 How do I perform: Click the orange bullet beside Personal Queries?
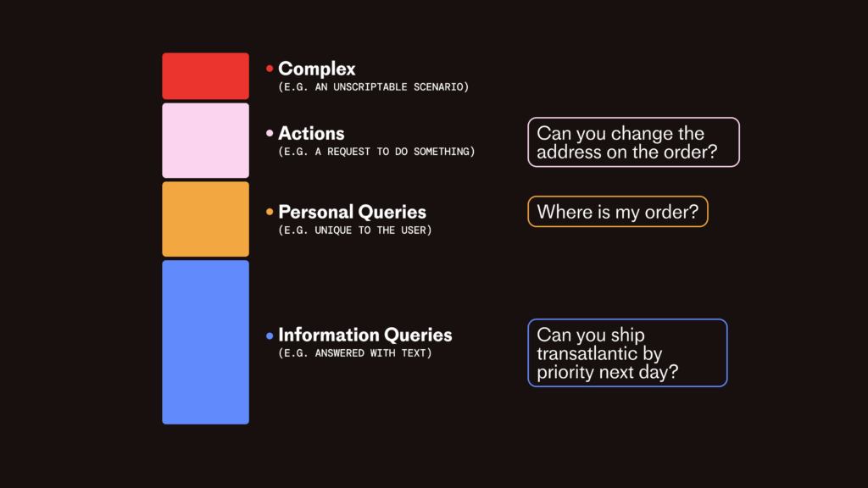[270, 212]
